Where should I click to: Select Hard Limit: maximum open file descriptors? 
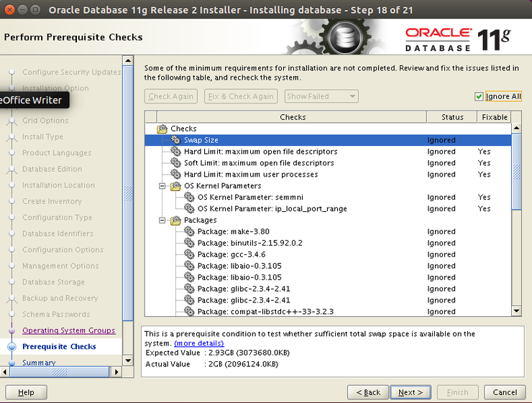point(328,152)
